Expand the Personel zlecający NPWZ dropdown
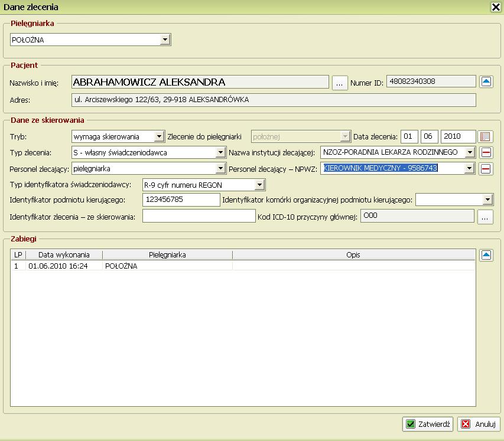 [x=470, y=168]
